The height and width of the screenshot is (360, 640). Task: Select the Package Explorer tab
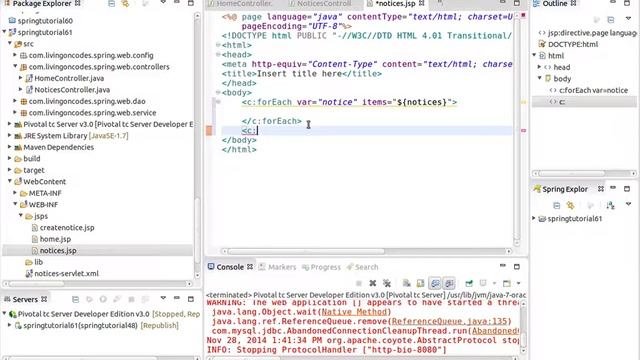pyautogui.click(x=42, y=4)
